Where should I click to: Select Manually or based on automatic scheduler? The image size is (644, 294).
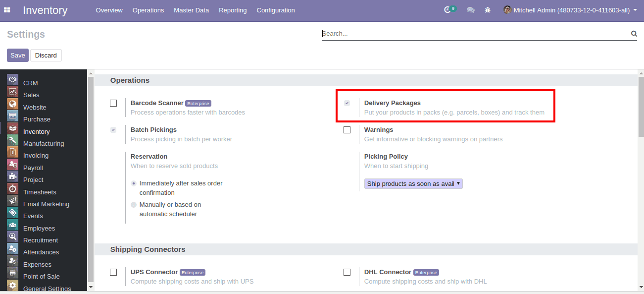(x=134, y=205)
